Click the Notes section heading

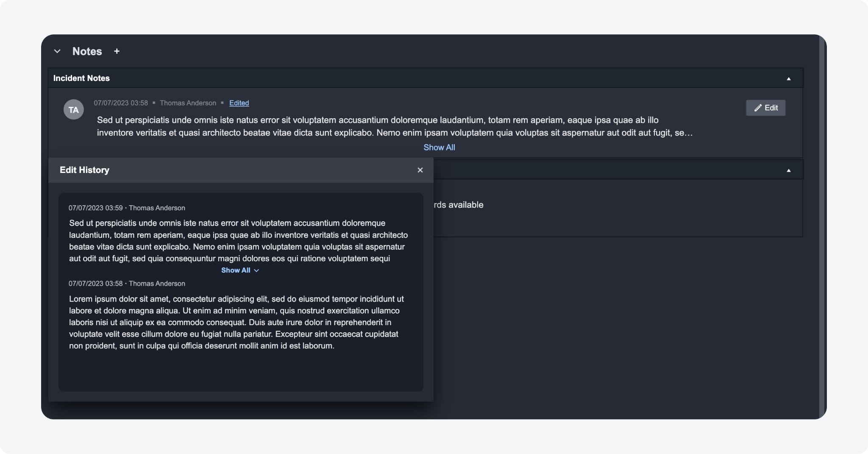[x=87, y=51]
